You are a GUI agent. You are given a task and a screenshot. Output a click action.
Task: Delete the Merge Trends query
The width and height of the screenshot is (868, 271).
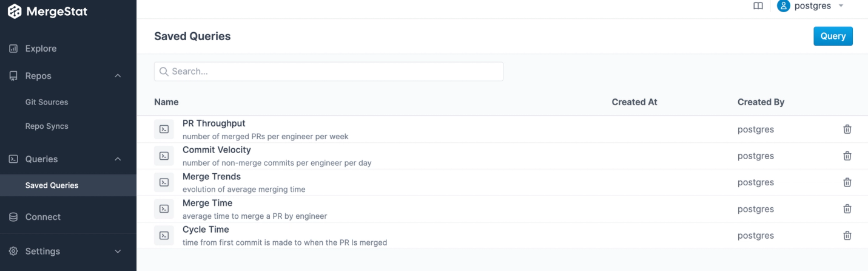pos(847,182)
